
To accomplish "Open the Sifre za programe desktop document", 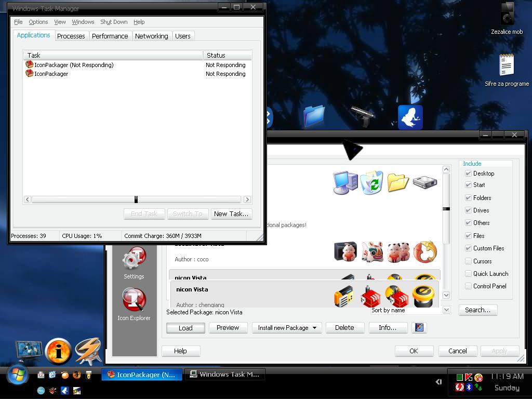I will [x=507, y=70].
